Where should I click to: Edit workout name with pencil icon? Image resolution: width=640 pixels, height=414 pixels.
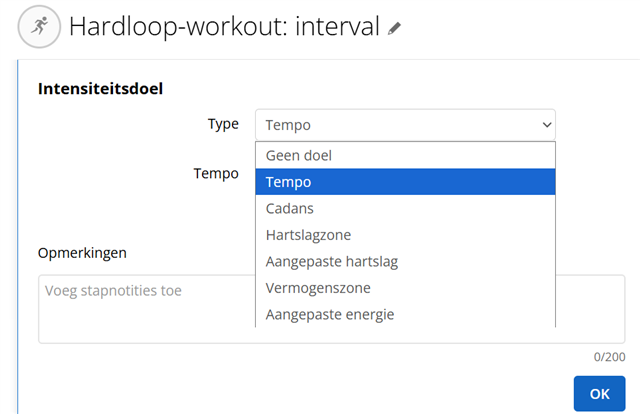tap(394, 28)
